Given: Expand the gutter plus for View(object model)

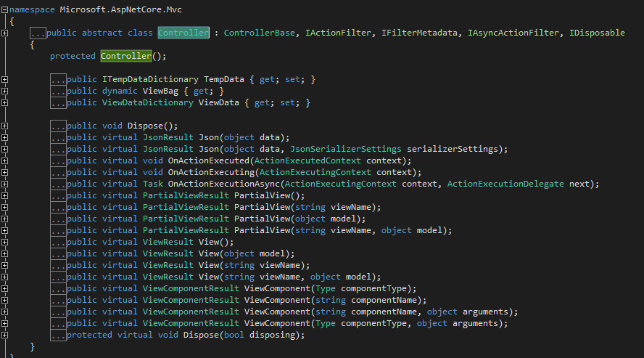Looking at the screenshot, I should click(4, 253).
